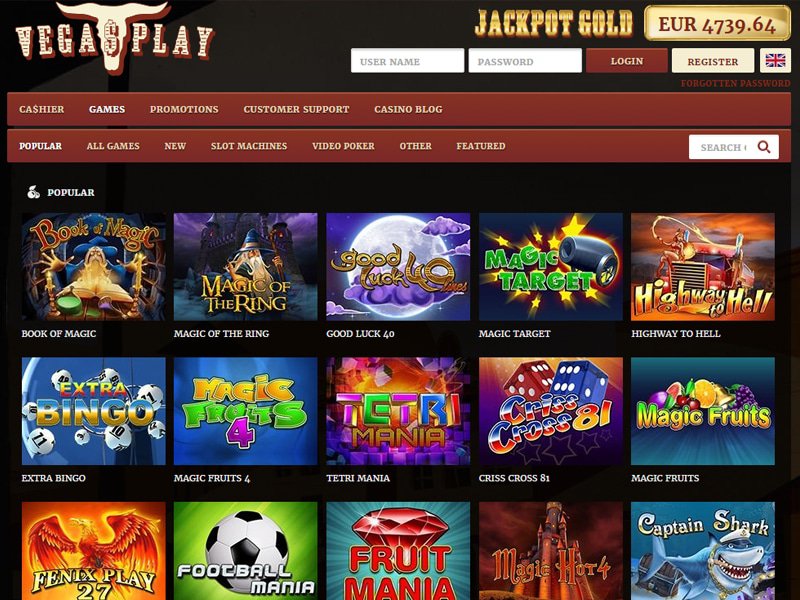Open the Magic Target game thumbnail

(x=551, y=267)
